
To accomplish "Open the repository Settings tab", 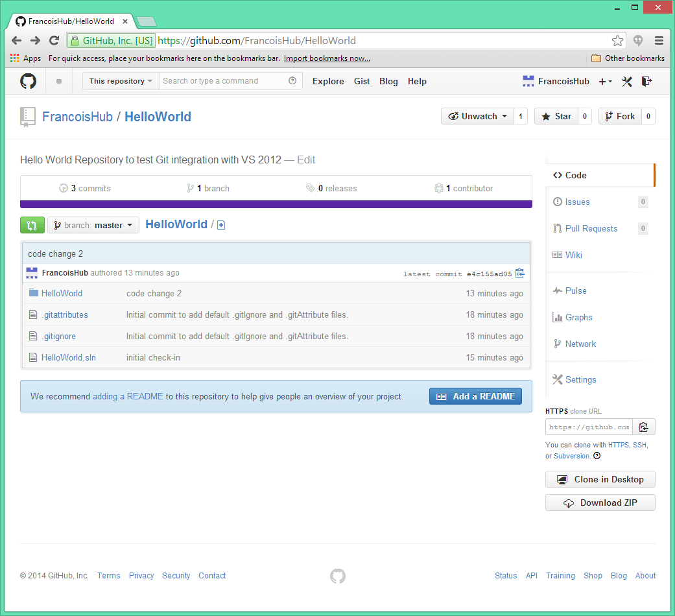I will (x=600, y=380).
